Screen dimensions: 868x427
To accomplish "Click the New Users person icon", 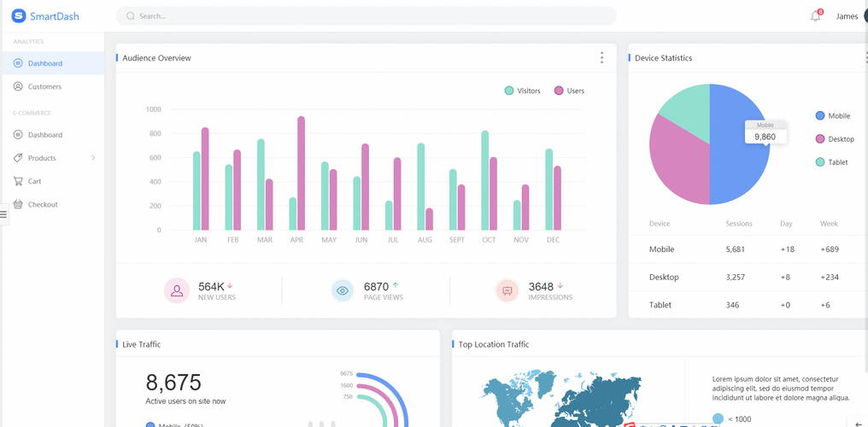I will (177, 290).
